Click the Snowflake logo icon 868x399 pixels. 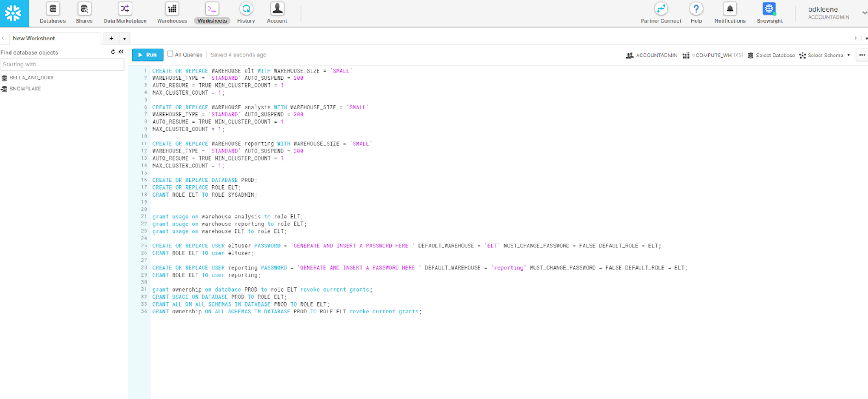[13, 13]
